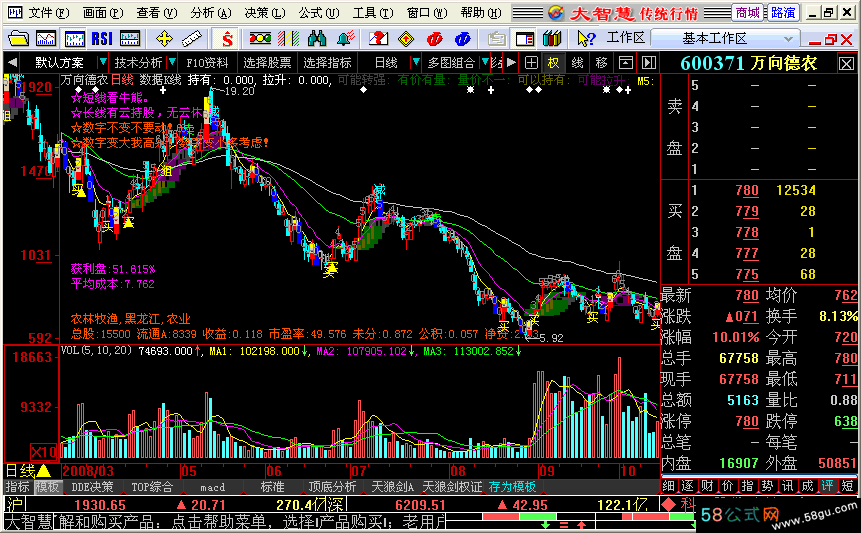Click the 路演 button in the title bar
The width and height of the screenshot is (861, 533).
pyautogui.click(x=782, y=13)
